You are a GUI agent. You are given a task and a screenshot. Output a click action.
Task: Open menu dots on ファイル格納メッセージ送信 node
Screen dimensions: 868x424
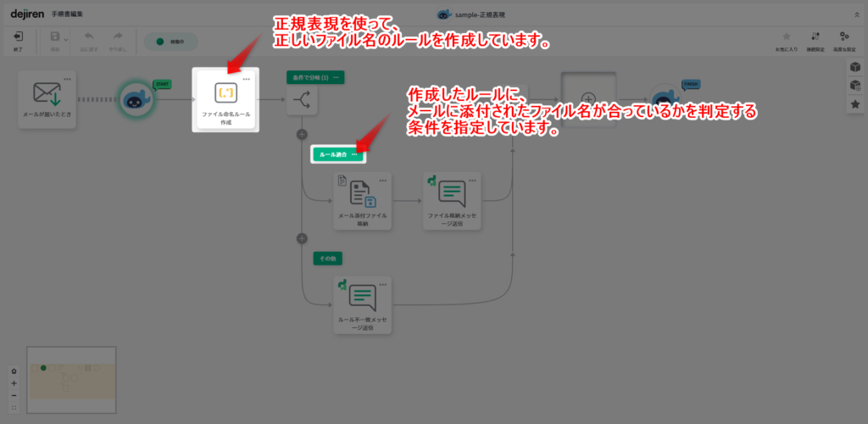coord(472,181)
